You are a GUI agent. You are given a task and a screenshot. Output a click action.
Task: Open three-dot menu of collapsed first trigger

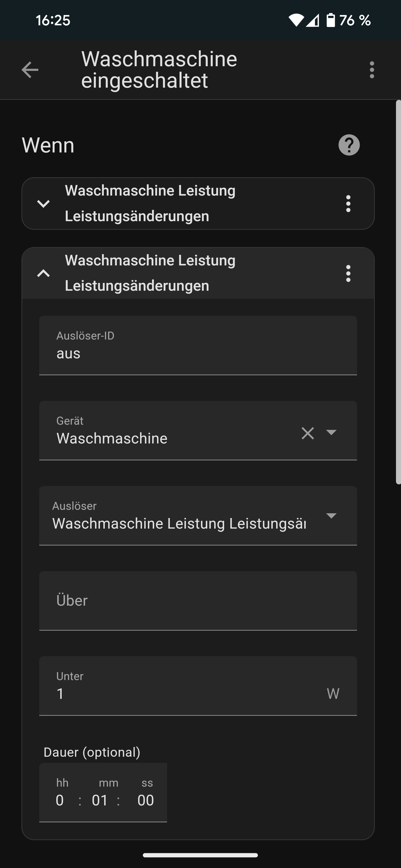click(x=348, y=204)
